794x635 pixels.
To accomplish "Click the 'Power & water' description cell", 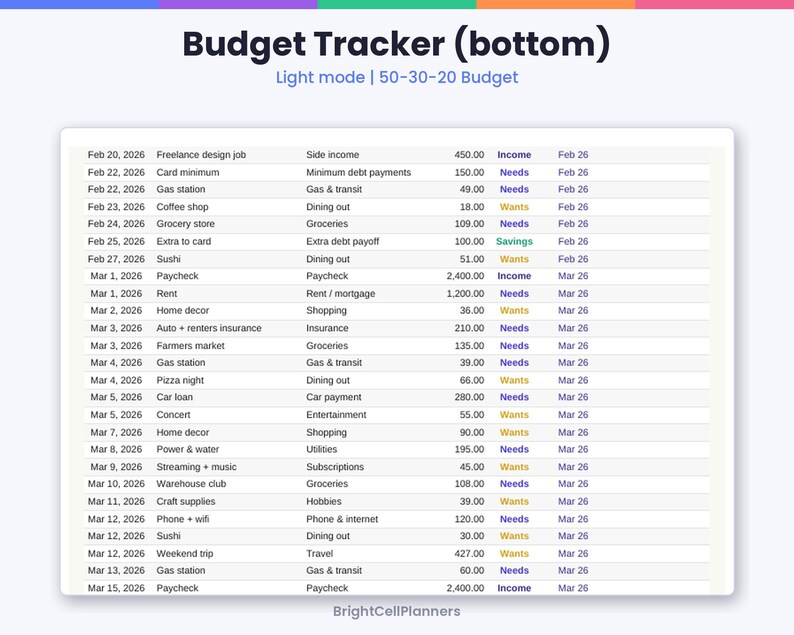I will coord(187,449).
